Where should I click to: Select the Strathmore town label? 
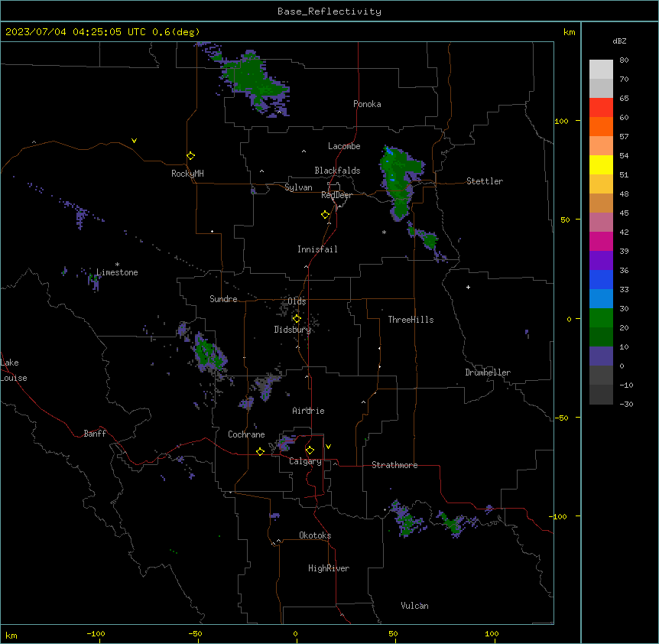(394, 465)
